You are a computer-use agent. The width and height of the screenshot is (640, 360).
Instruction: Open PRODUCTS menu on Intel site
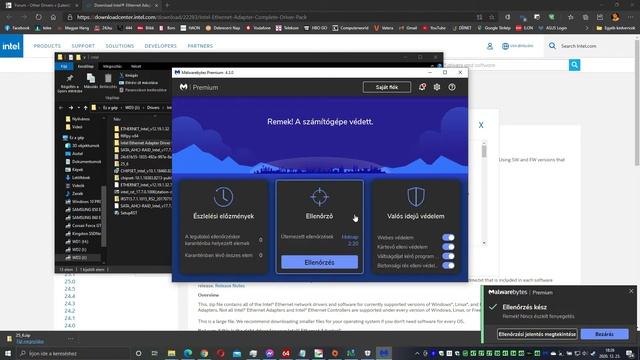pyautogui.click(x=47, y=46)
